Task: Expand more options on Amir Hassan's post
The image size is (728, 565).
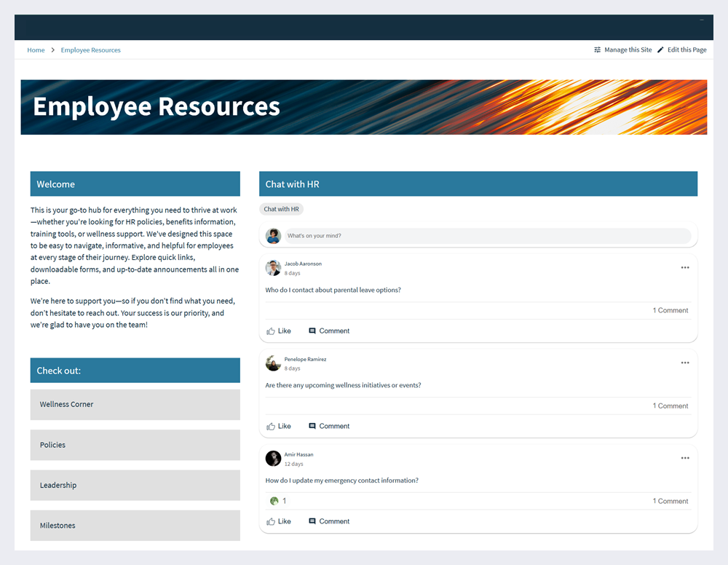Action: pyautogui.click(x=684, y=458)
